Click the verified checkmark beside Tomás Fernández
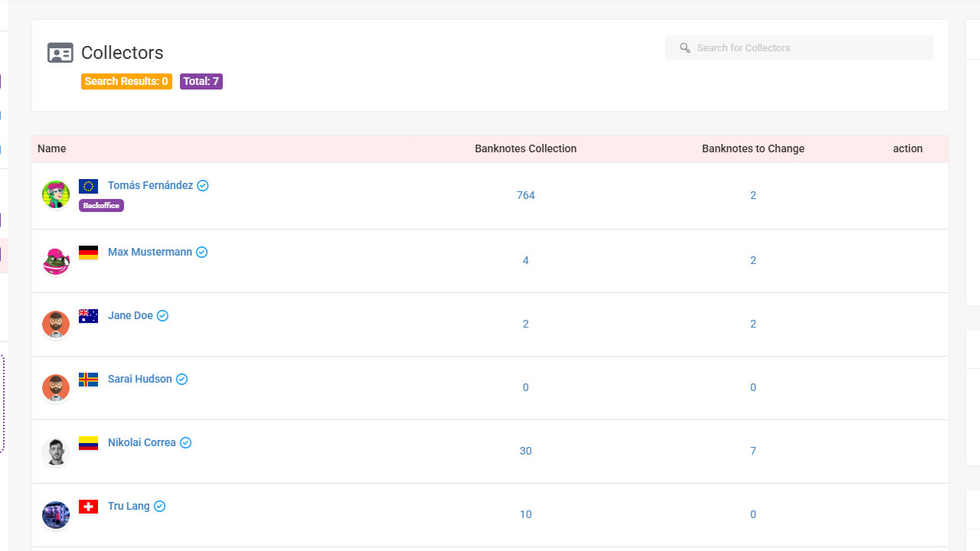Screen dimensions: 980x551 (203, 186)
